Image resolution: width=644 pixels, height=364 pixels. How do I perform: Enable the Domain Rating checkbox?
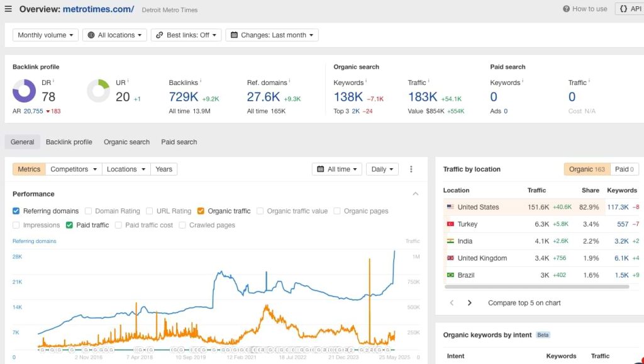[87, 211]
